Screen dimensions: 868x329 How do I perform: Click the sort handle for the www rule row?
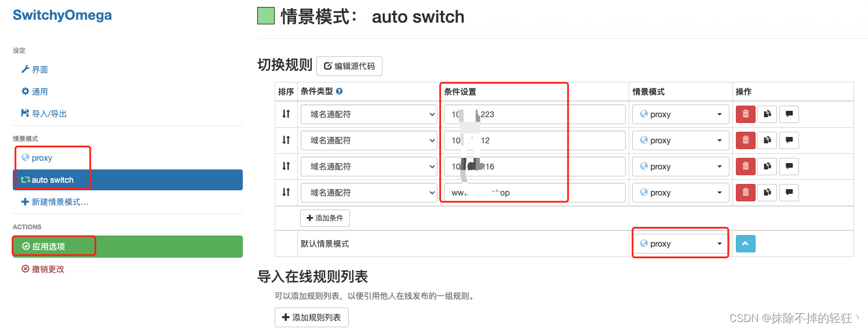coord(286,193)
